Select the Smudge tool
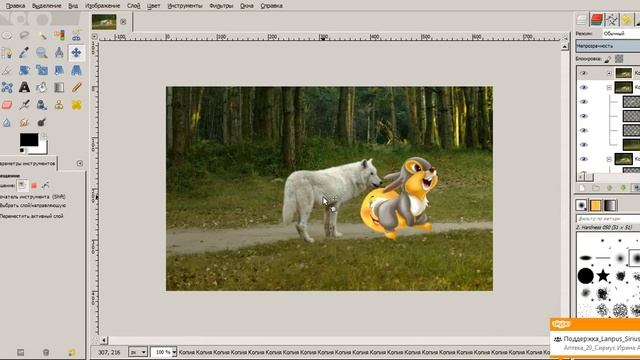 coord(24,122)
